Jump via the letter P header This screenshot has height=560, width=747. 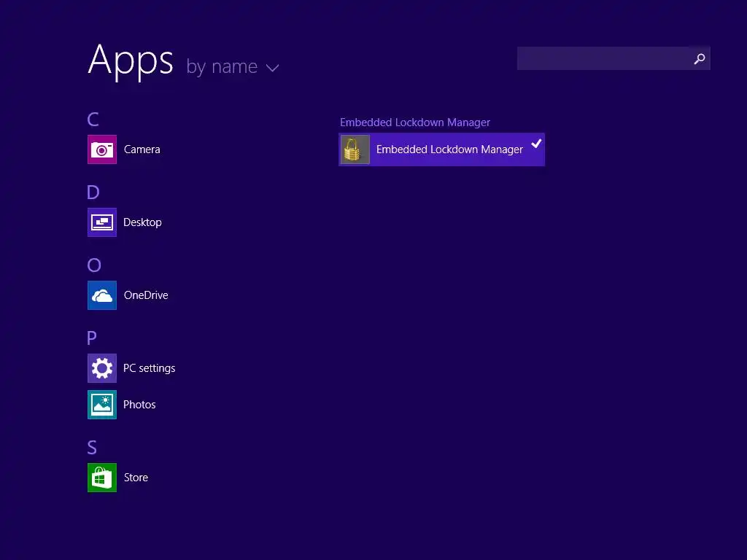(92, 338)
